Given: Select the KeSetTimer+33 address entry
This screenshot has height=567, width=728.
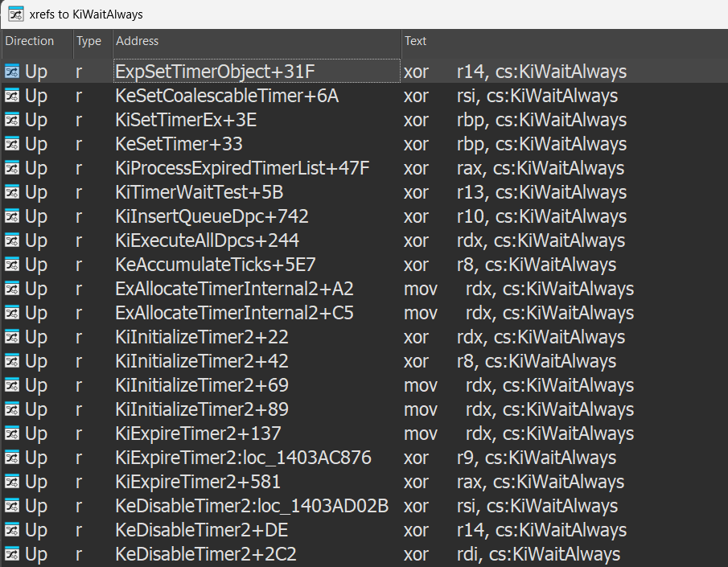Looking at the screenshot, I should coord(179,144).
